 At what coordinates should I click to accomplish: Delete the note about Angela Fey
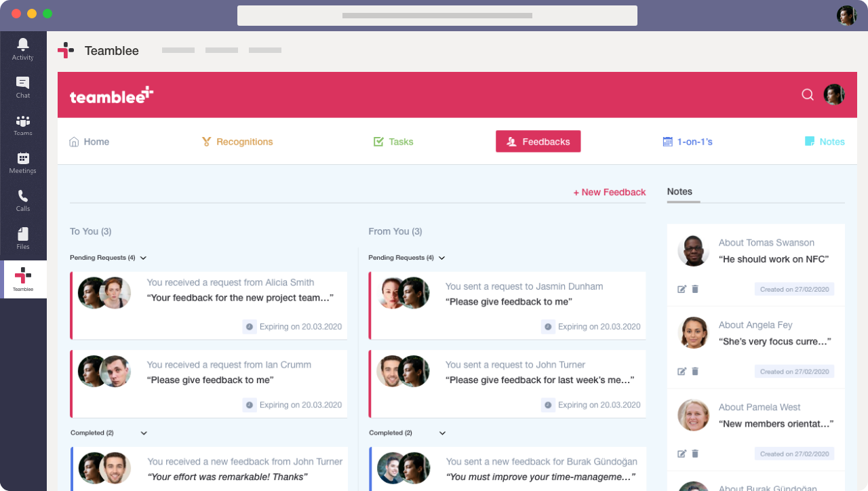pyautogui.click(x=695, y=372)
